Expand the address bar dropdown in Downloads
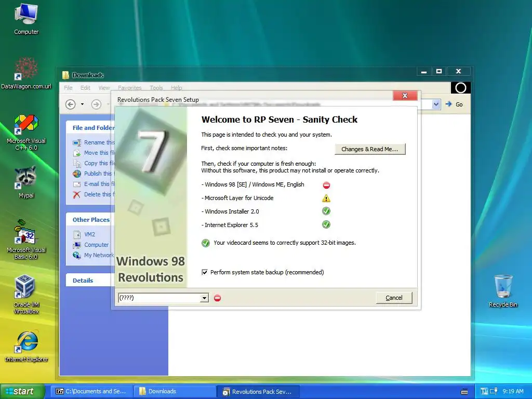This screenshot has height=399, width=532. (x=436, y=104)
